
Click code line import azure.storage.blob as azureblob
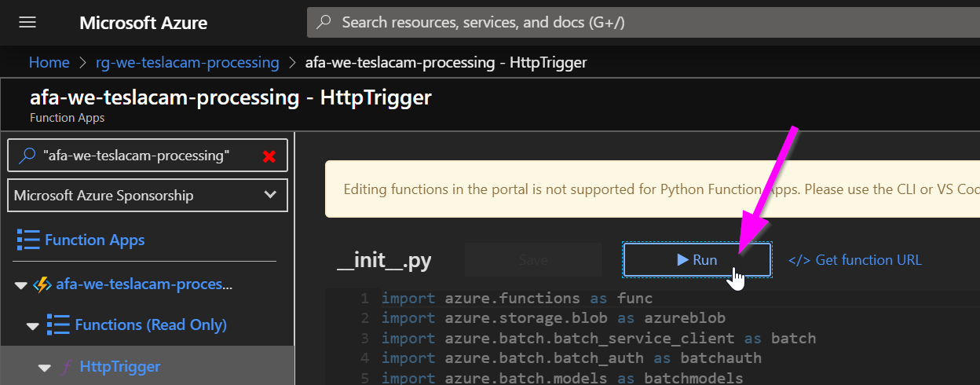(554, 318)
